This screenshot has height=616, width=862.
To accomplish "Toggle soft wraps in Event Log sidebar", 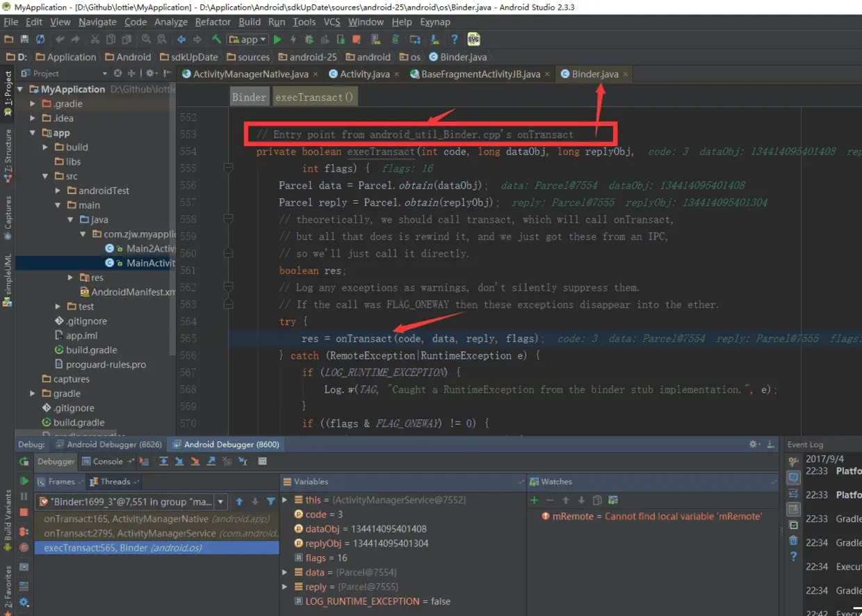I will [793, 493].
